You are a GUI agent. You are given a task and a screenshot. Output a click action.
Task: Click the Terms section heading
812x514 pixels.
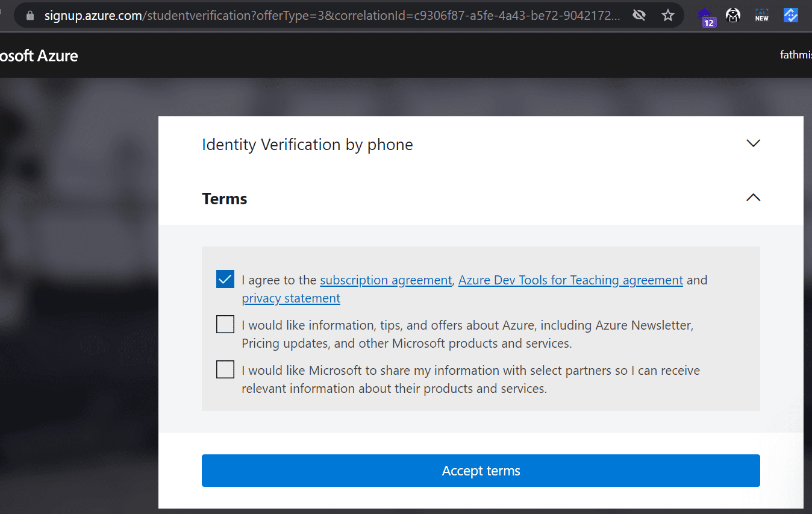(225, 199)
